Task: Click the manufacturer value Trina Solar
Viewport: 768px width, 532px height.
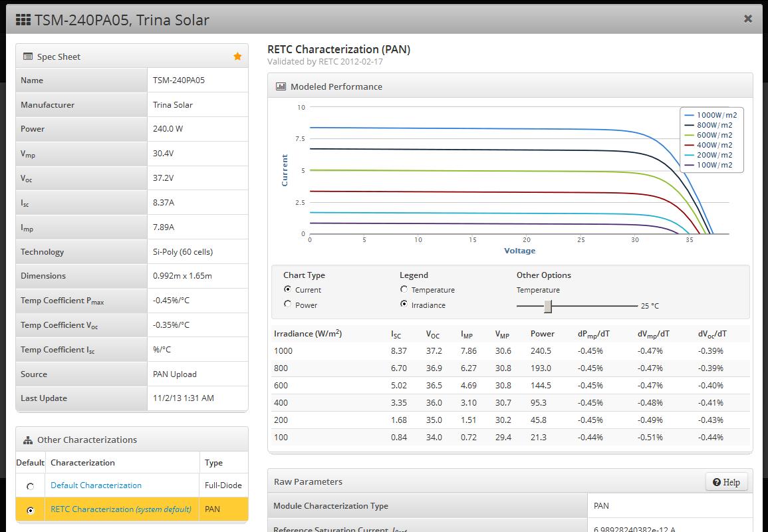Action: [x=172, y=104]
